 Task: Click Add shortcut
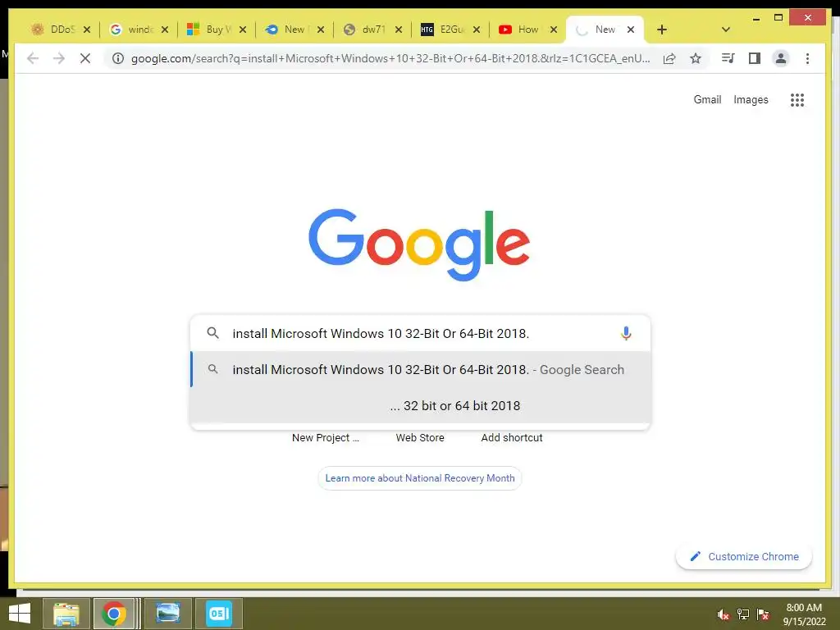pyautogui.click(x=512, y=438)
